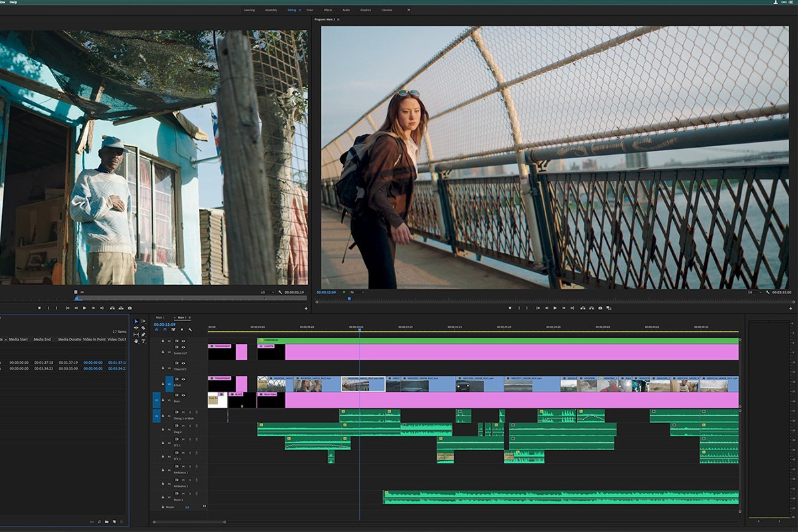Add a marker from timeline header
The height and width of the screenshot is (532, 798).
pyautogui.click(x=182, y=329)
